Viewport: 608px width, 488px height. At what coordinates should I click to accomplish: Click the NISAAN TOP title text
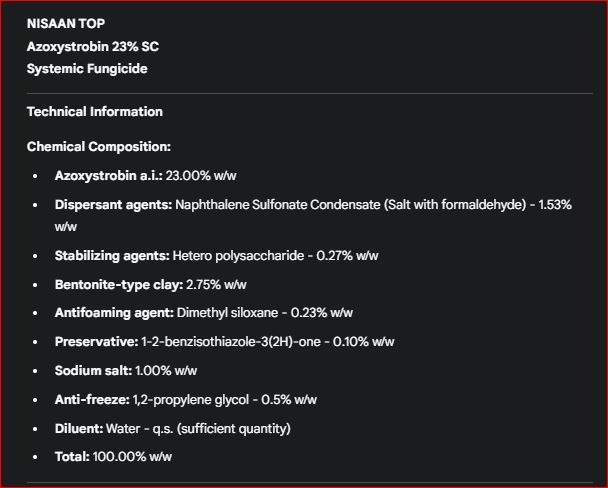pos(65,23)
